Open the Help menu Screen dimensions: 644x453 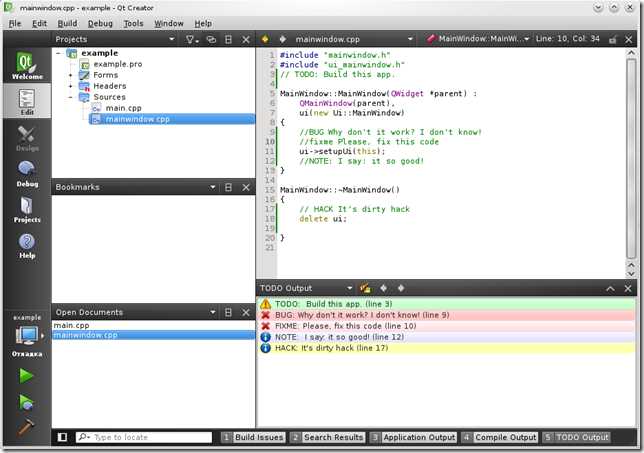pyautogui.click(x=203, y=23)
